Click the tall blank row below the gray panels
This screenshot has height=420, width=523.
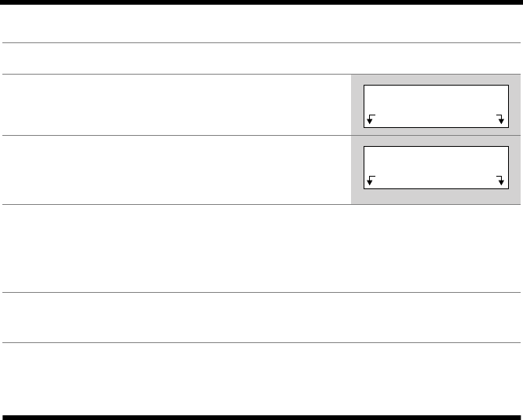point(261,248)
